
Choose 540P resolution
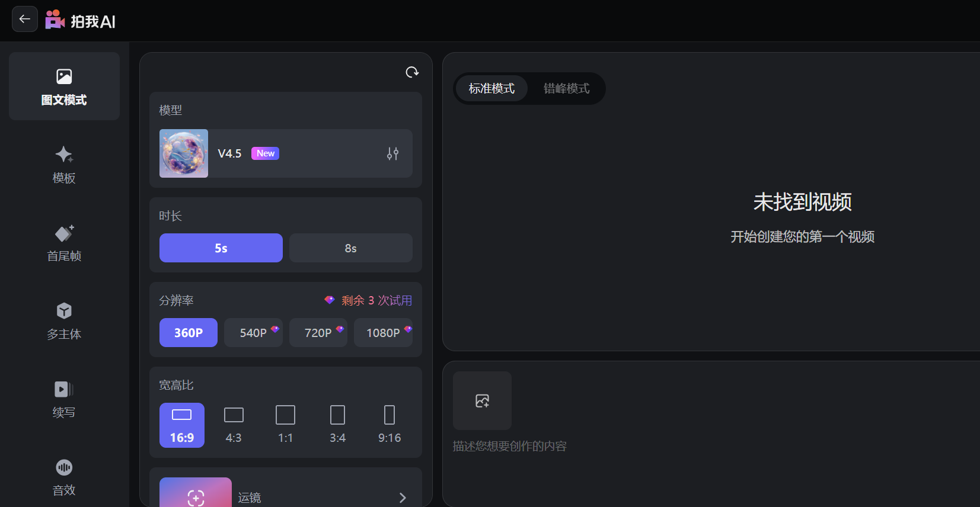253,333
